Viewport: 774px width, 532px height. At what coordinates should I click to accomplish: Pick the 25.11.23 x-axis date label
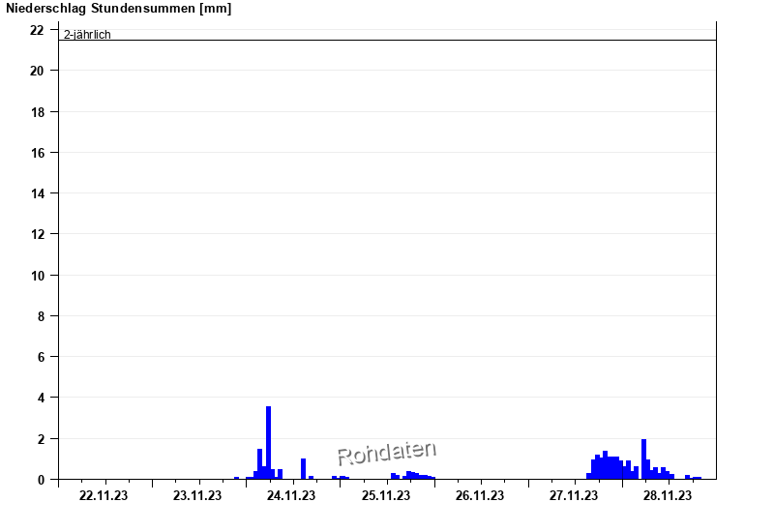(x=386, y=496)
